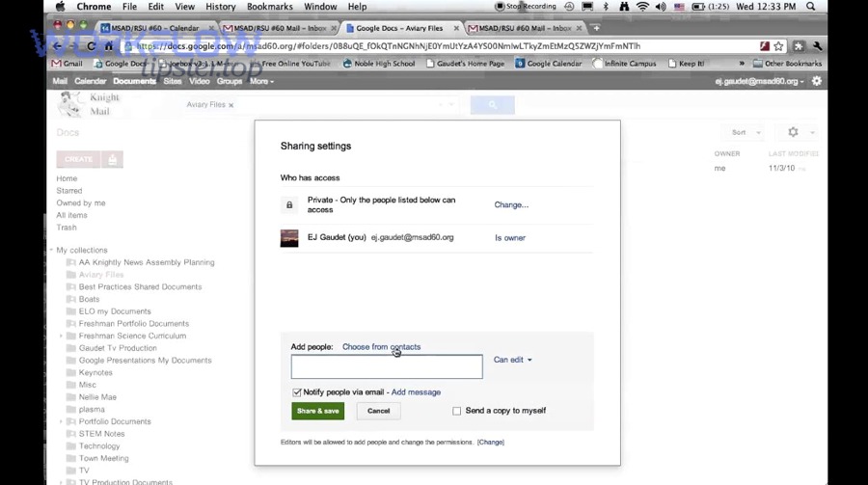Screen dimensions: 868x485
Task: Click the Spotlight search icon
Action: [810, 7]
